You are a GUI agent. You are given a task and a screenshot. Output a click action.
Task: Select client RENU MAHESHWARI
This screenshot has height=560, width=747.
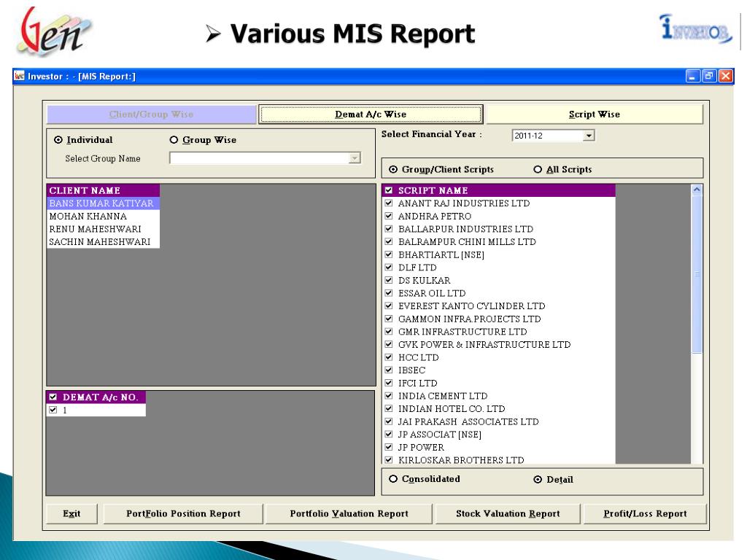pyautogui.click(x=104, y=229)
